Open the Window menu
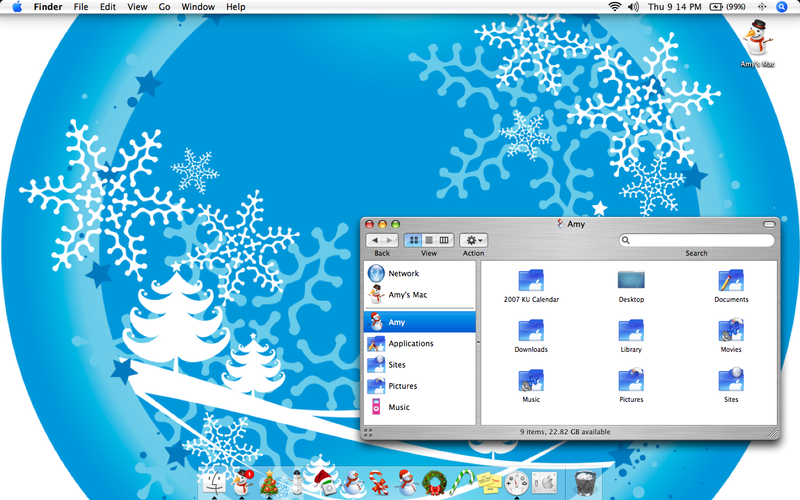The height and width of the screenshot is (500, 800). 198,7
